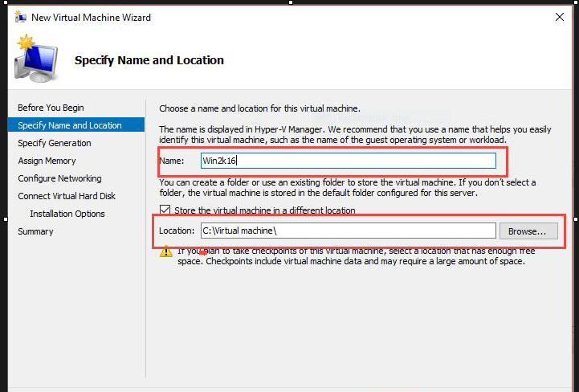Screen dimensions: 579x392
Task: Open Installation Options sub-step
Action: click(x=67, y=214)
